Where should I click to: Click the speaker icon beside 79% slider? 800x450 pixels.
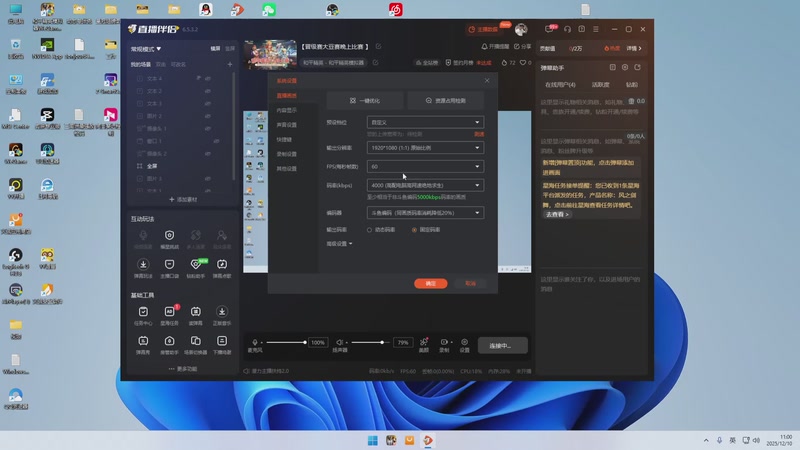pos(339,342)
